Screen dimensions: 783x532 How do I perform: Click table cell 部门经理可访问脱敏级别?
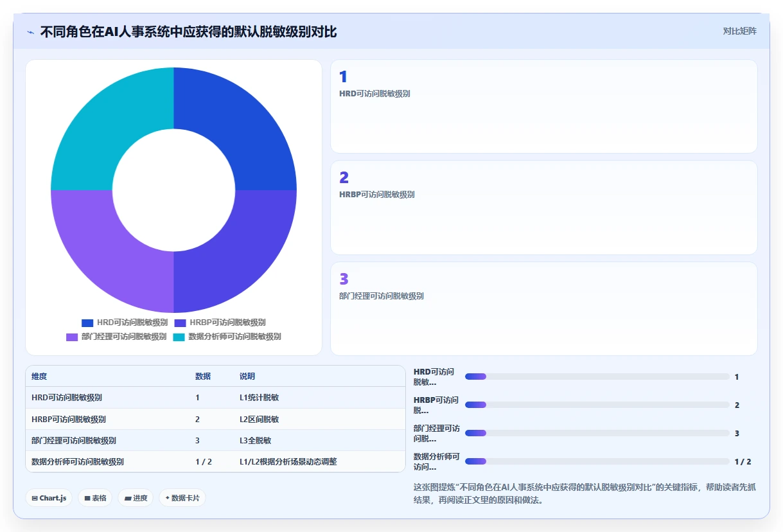[x=74, y=441]
